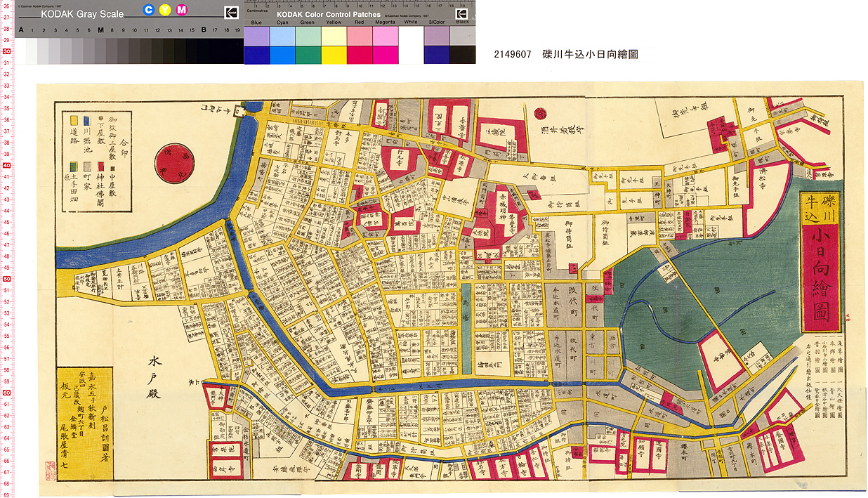Click the 'Magenta' patch label
The width and height of the screenshot is (868, 498).
pos(385,22)
